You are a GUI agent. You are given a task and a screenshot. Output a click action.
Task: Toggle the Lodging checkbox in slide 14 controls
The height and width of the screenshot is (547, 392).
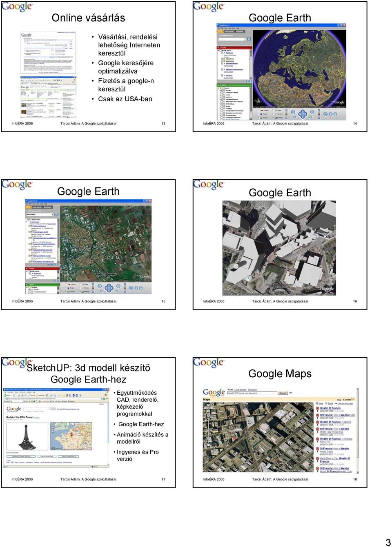[x=259, y=111]
